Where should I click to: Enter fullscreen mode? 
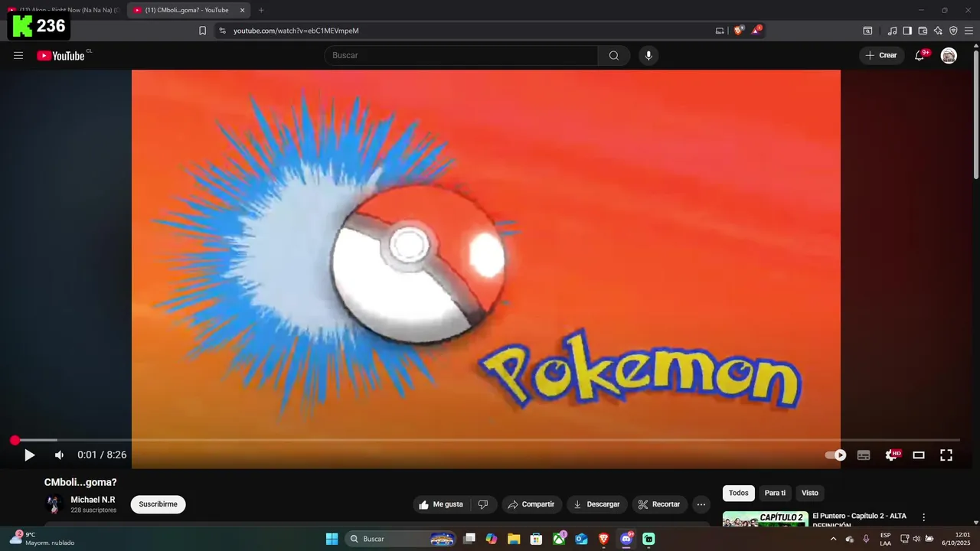[x=946, y=455]
